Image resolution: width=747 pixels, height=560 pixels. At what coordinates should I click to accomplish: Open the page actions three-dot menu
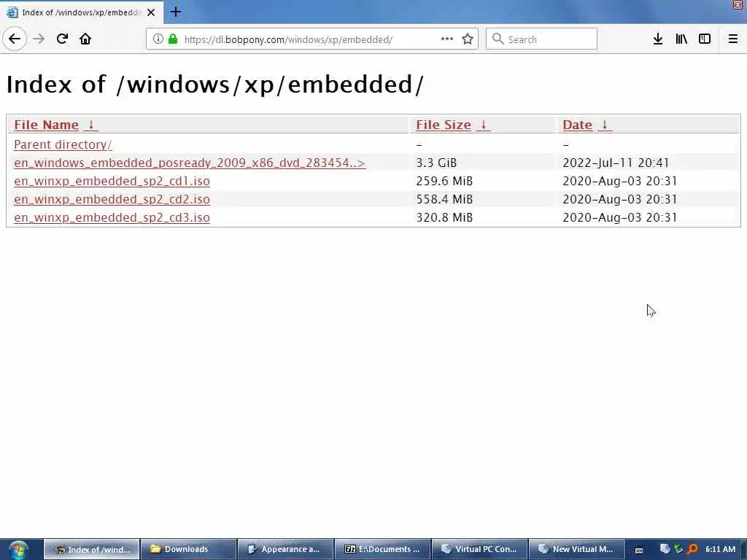pos(447,39)
